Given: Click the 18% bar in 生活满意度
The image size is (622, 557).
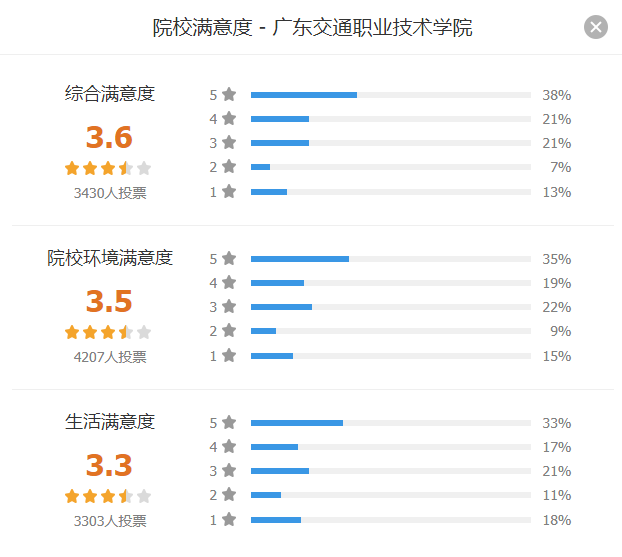Looking at the screenshot, I should click(391, 520).
